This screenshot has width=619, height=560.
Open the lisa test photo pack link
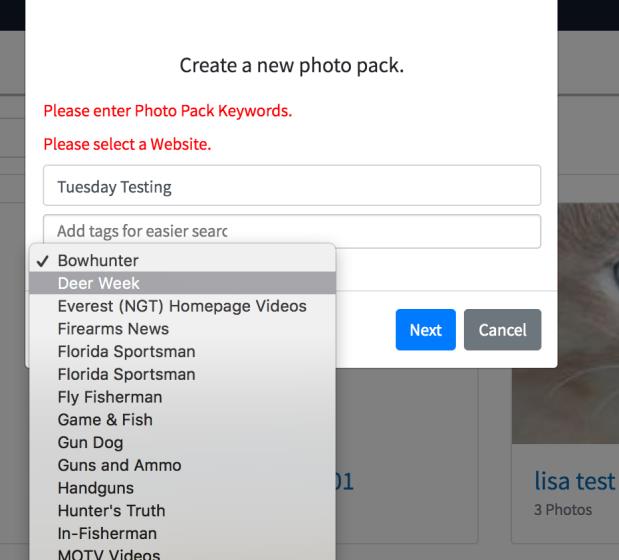click(x=574, y=481)
